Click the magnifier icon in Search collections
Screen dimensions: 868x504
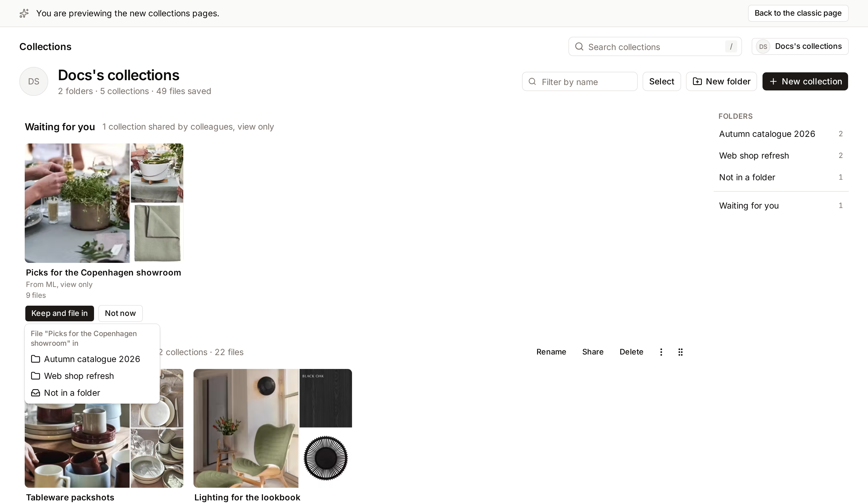point(579,46)
